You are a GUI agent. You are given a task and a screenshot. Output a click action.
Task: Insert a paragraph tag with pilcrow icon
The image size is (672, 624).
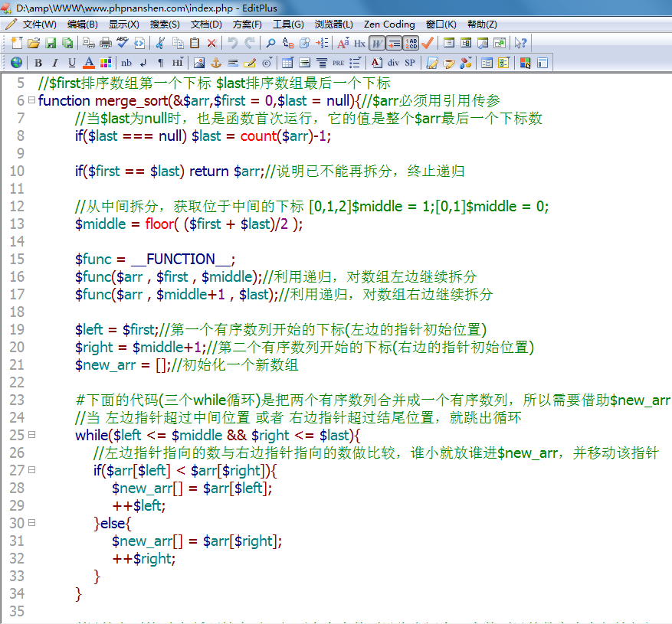160,63
